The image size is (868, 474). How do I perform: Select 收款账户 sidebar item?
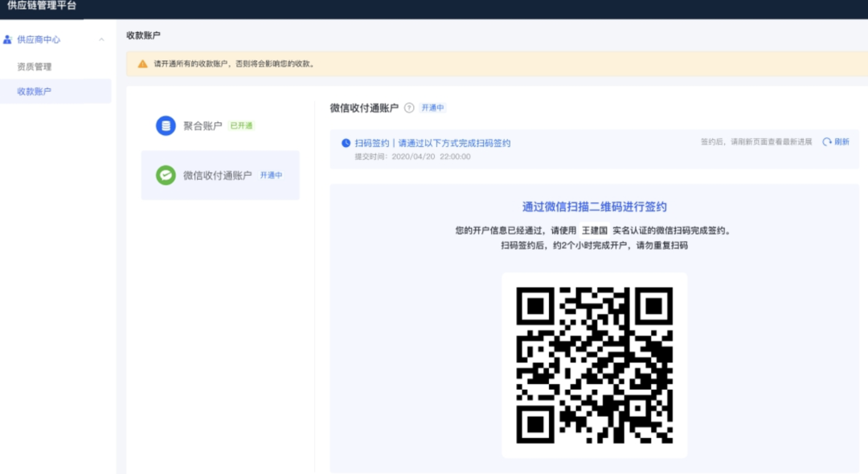tap(55, 92)
